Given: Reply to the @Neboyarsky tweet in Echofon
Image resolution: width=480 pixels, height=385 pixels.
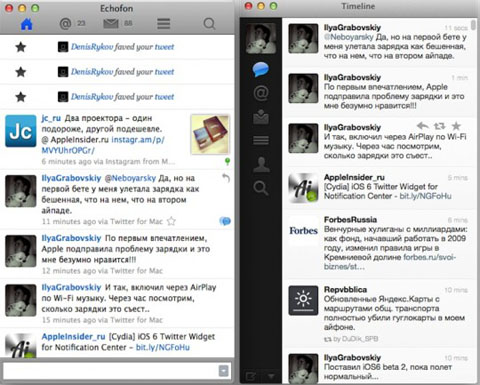Looking at the screenshot, I should click(x=226, y=178).
